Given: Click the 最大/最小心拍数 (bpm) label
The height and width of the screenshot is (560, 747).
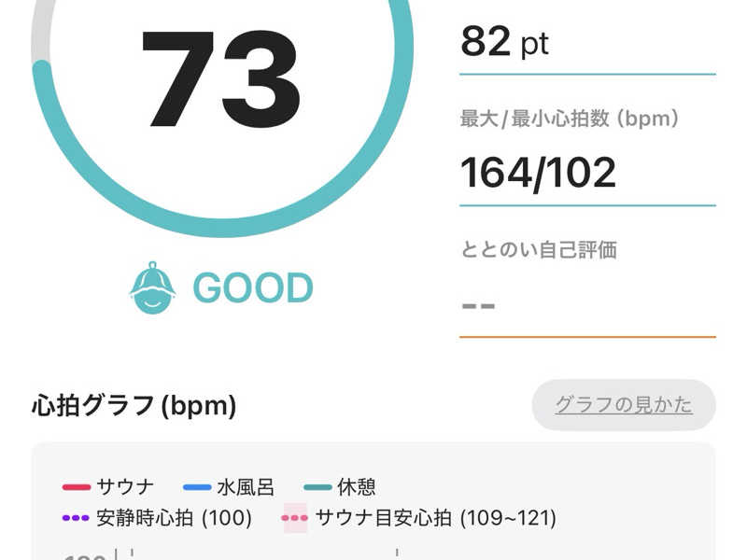Looking at the screenshot, I should (570, 119).
